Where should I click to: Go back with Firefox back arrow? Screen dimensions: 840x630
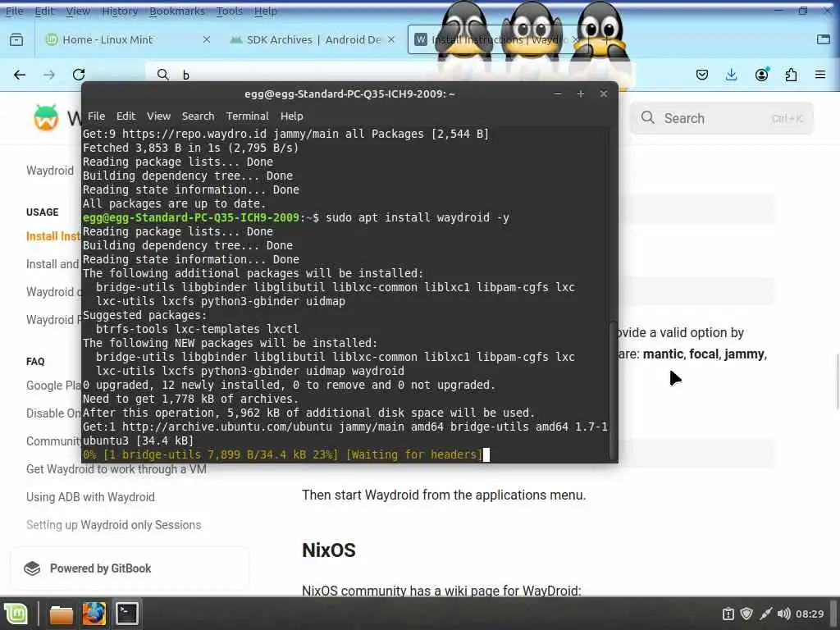[20, 75]
